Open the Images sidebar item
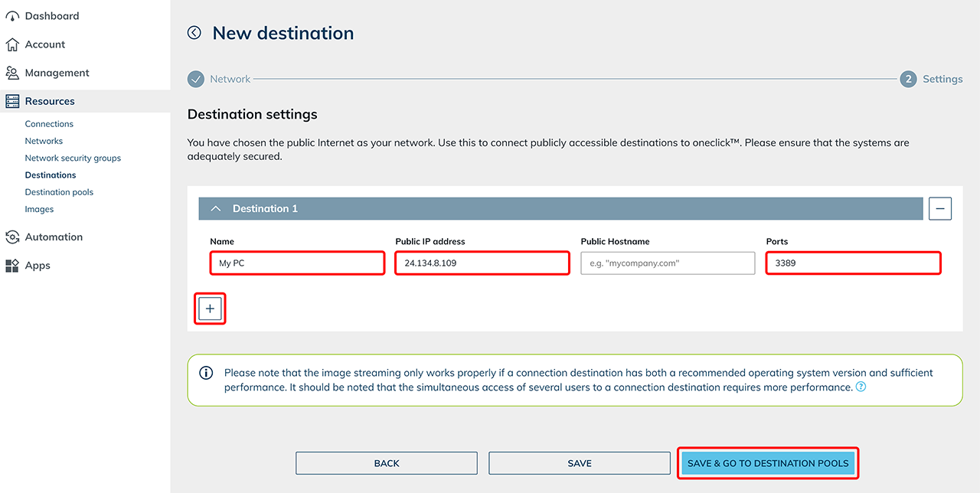This screenshot has height=493, width=980. 39,209
